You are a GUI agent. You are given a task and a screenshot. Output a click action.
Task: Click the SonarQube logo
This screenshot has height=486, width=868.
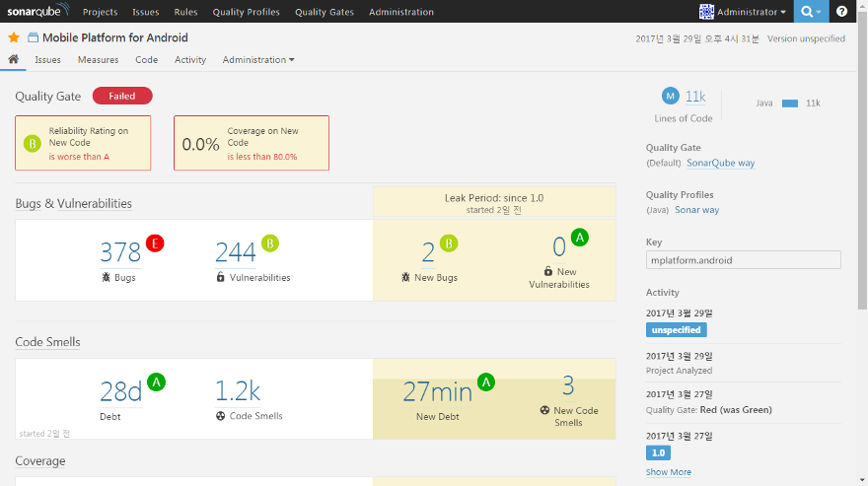tap(38, 11)
